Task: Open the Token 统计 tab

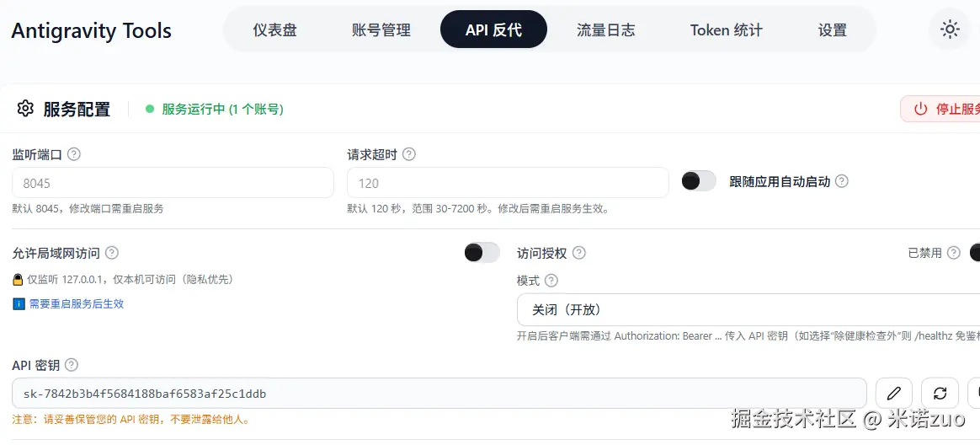Action: [x=726, y=30]
